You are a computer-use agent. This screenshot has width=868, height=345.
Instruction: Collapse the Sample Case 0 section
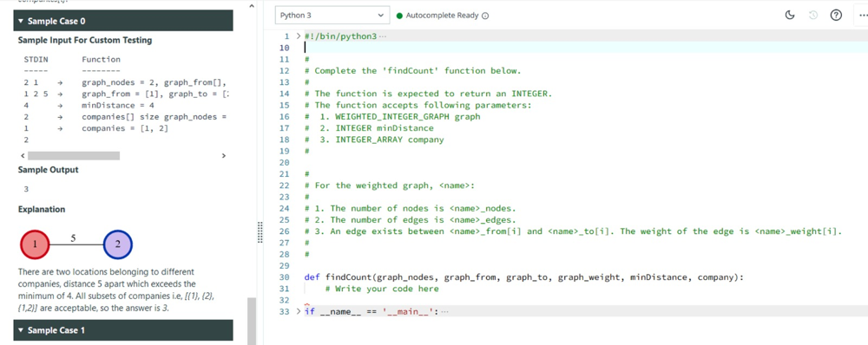click(x=123, y=21)
